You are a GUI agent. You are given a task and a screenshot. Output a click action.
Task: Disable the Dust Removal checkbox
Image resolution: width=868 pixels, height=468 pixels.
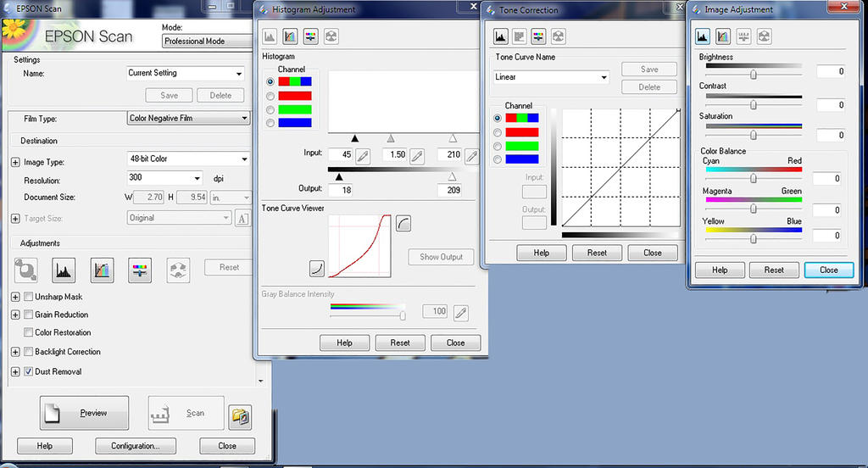29,371
